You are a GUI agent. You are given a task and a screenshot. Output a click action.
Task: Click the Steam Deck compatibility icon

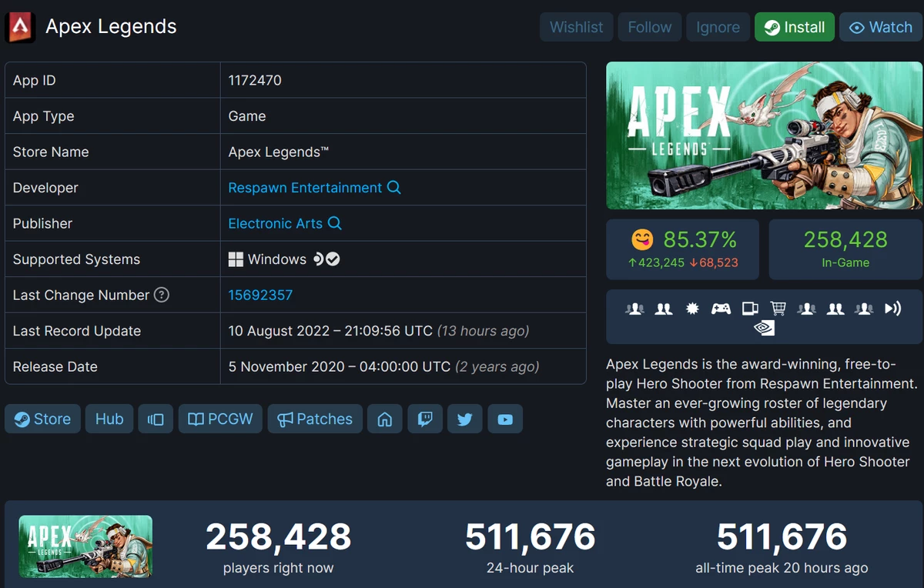pos(318,259)
